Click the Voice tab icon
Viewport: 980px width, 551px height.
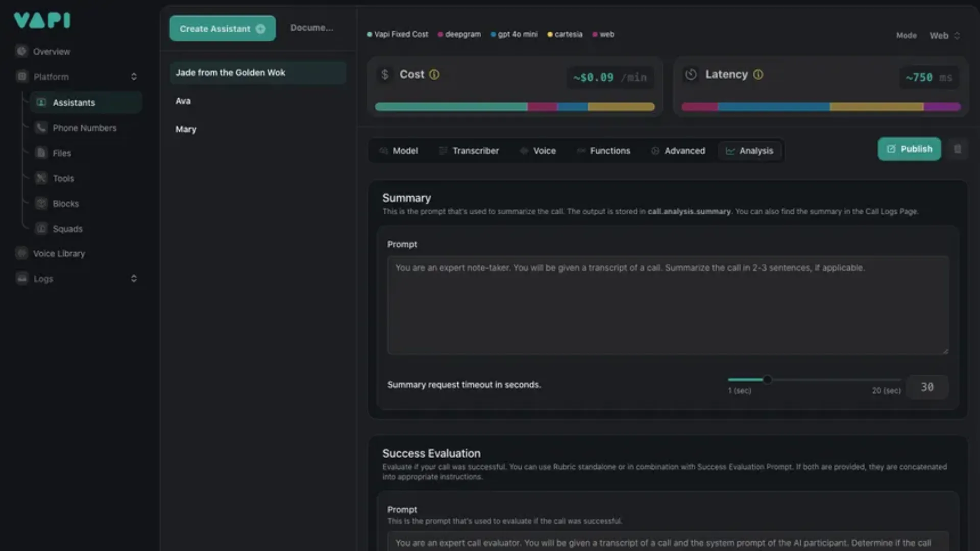pos(524,151)
